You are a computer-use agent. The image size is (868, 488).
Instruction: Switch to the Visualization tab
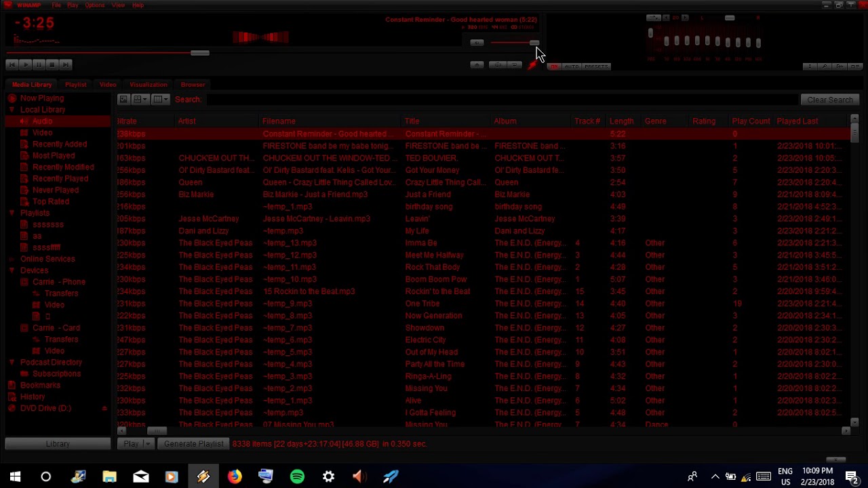pyautogui.click(x=149, y=85)
